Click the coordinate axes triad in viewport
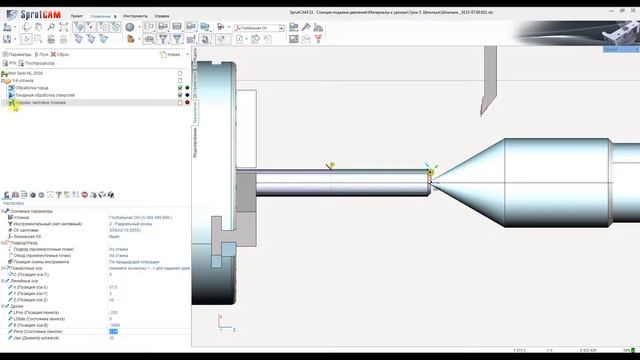Image resolution: width=640 pixels, height=360 pixels. coord(227,323)
